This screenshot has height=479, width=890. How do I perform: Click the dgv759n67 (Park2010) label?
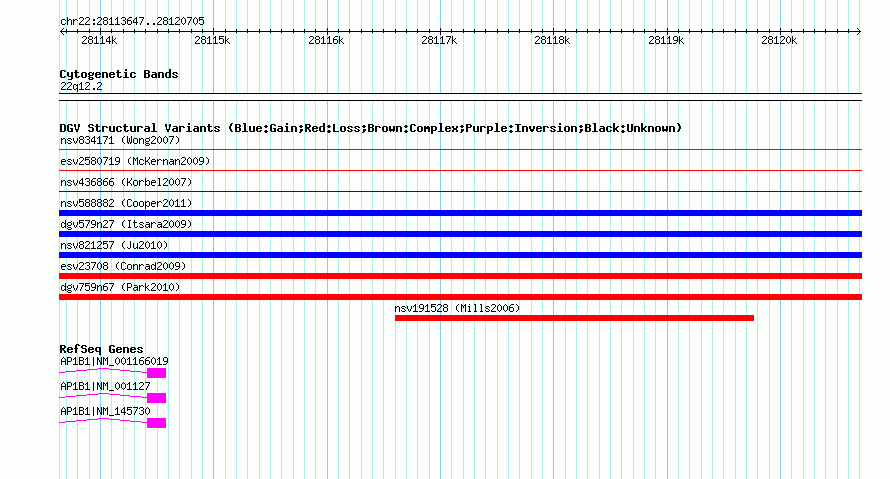point(120,287)
